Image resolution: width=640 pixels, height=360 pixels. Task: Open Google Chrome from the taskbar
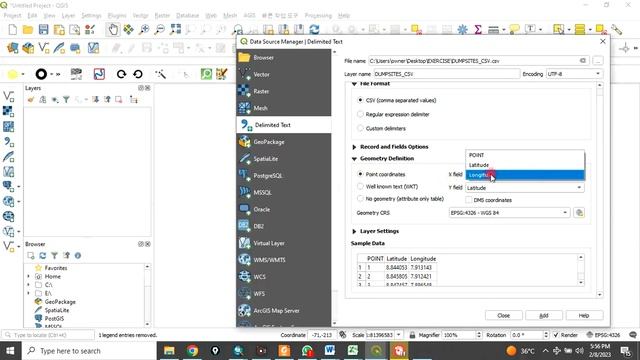[x=192, y=351]
